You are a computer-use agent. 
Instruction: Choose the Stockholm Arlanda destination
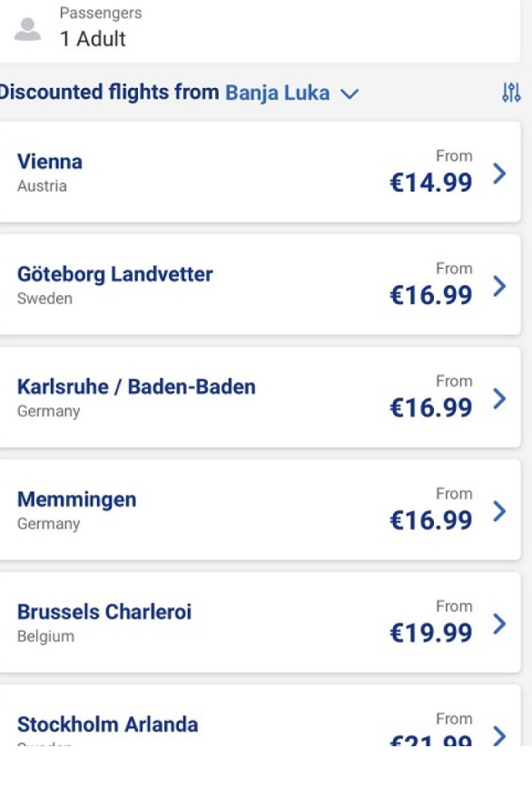click(107, 724)
